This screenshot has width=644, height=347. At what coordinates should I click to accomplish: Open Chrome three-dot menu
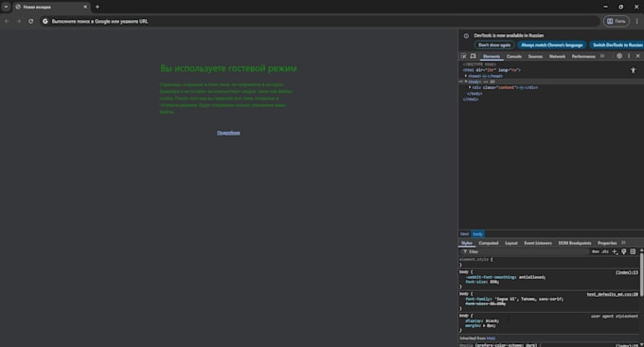click(x=637, y=21)
